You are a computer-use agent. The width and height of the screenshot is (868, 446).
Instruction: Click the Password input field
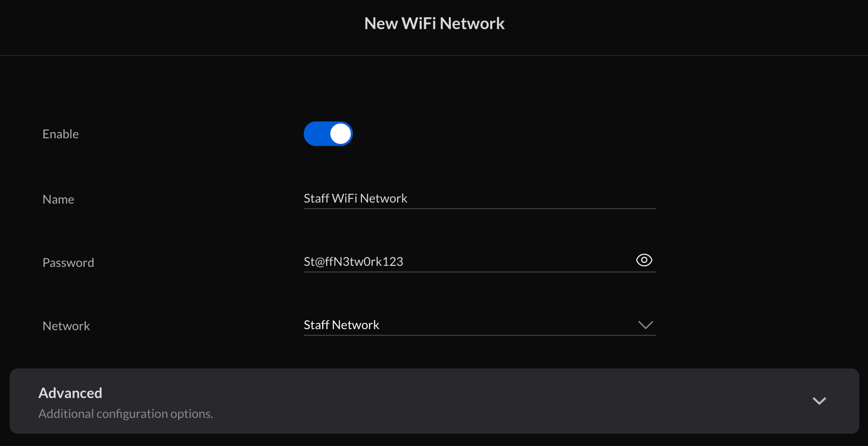467,262
